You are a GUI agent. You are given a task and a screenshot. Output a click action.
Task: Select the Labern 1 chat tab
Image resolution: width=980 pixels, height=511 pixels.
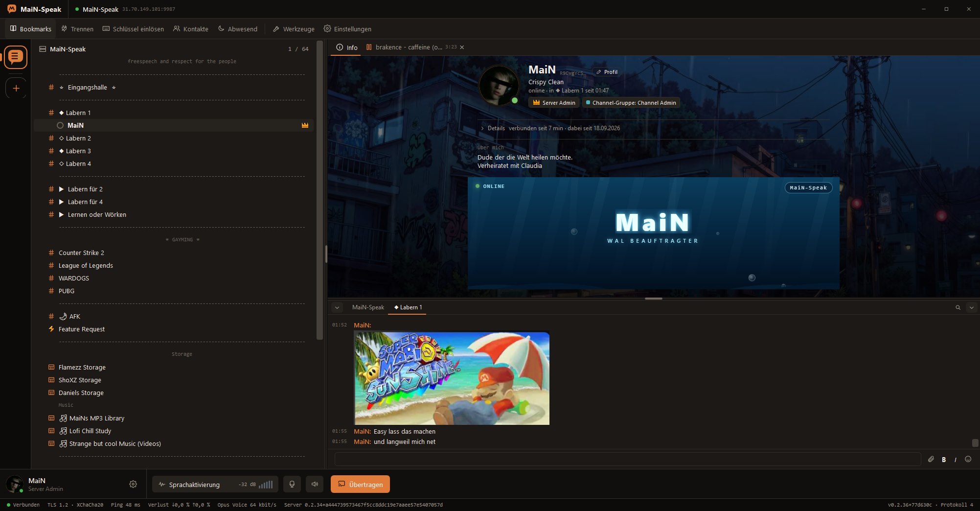(x=408, y=307)
